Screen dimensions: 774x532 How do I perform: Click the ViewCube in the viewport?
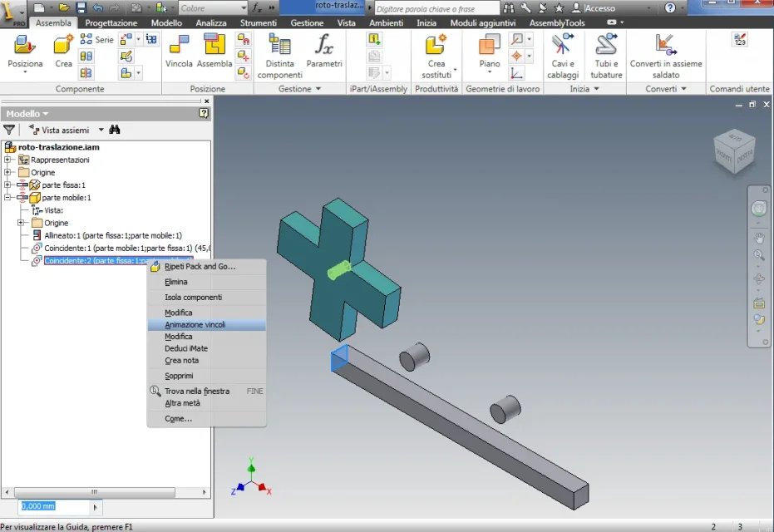pyautogui.click(x=735, y=152)
